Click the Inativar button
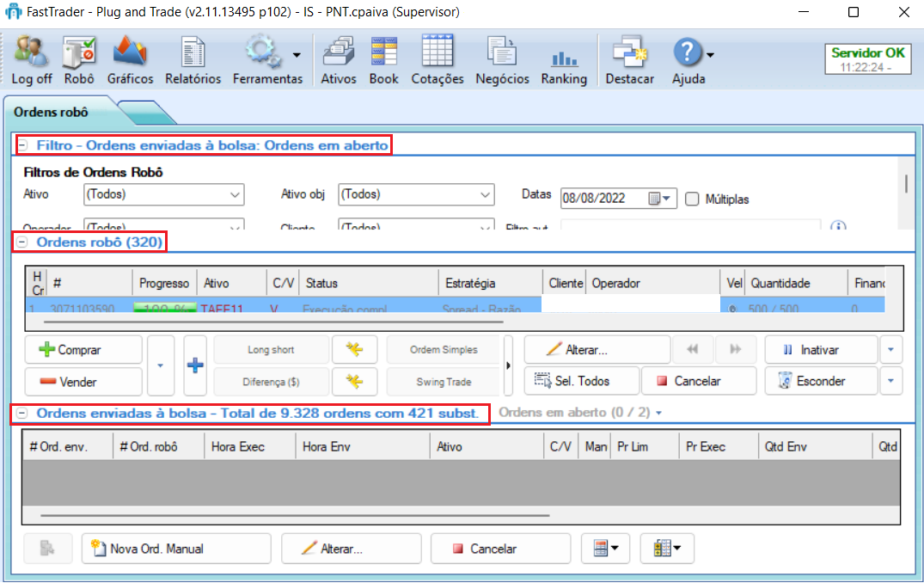This screenshot has height=583, width=924. (x=821, y=350)
